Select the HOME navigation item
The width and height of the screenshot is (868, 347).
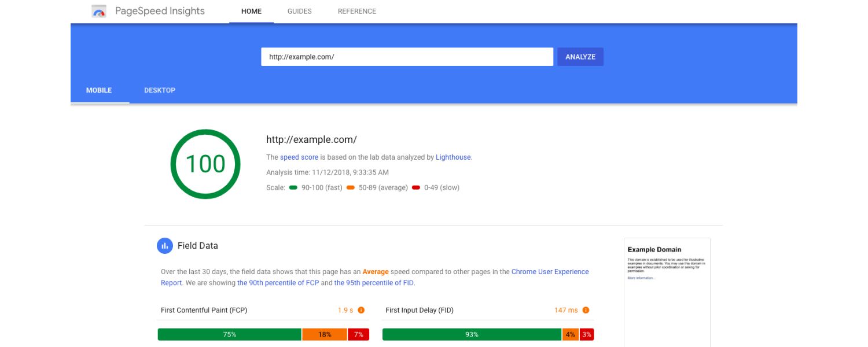tap(252, 11)
